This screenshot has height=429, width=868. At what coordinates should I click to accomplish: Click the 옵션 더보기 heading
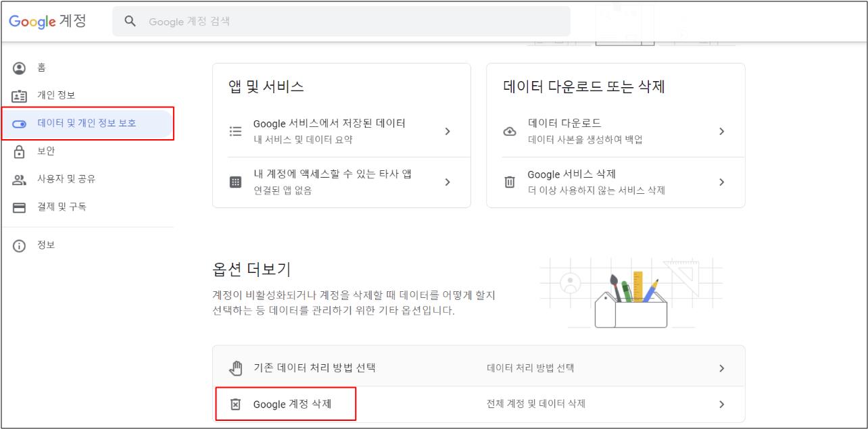click(251, 269)
